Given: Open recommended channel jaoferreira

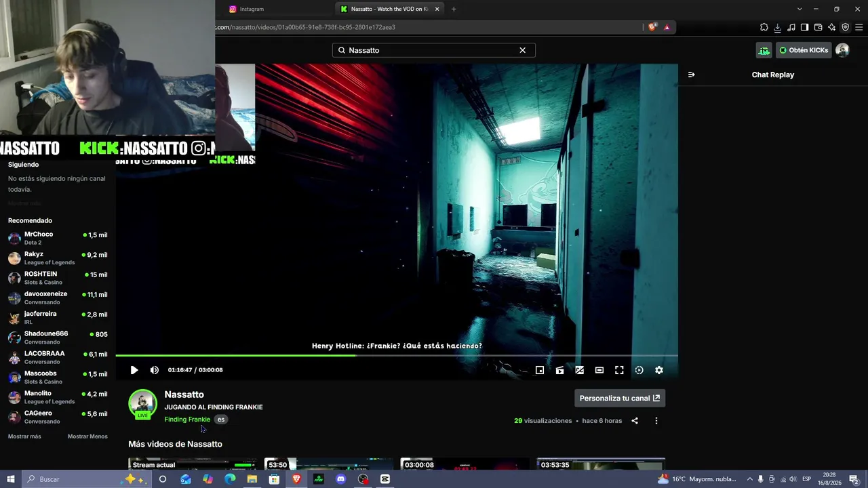Looking at the screenshot, I should click(x=58, y=318).
